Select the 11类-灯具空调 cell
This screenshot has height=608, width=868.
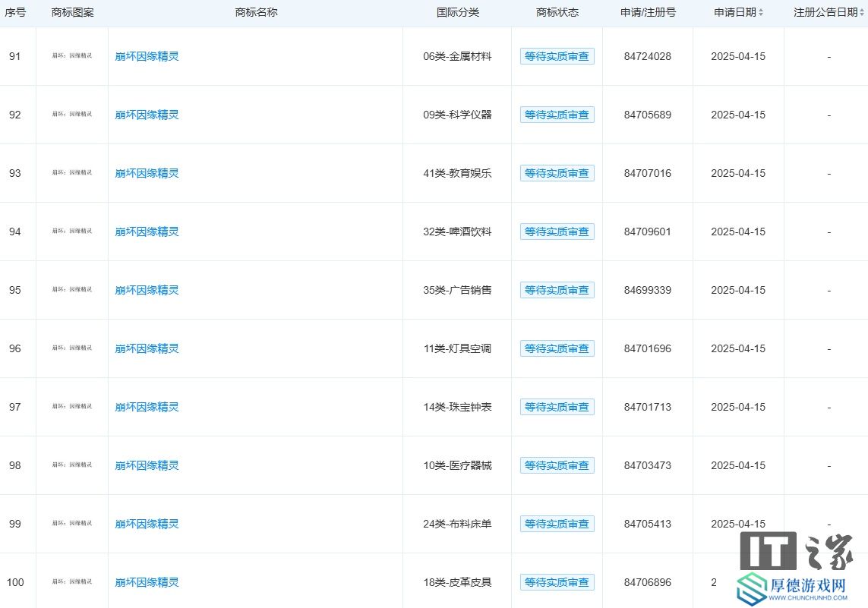tap(457, 348)
